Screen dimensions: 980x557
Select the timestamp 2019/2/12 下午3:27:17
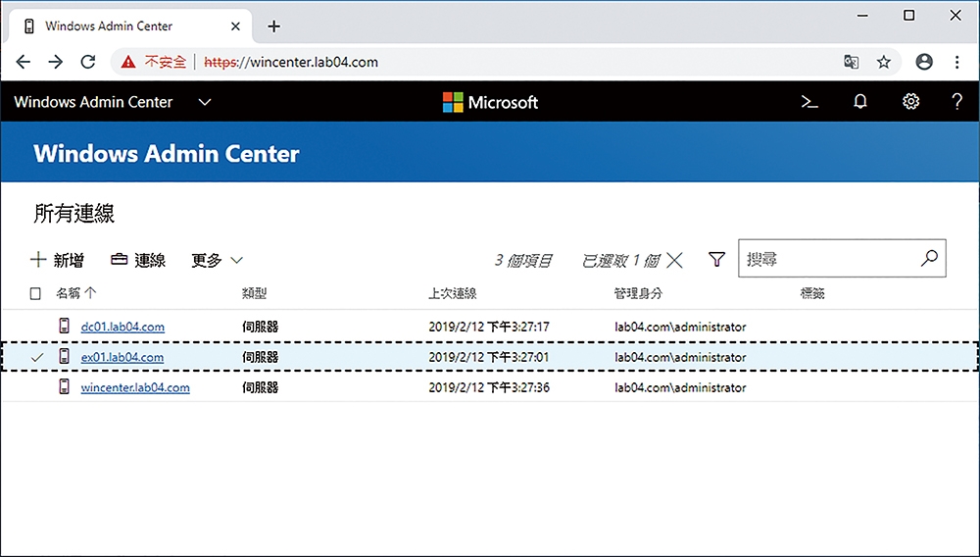489,327
